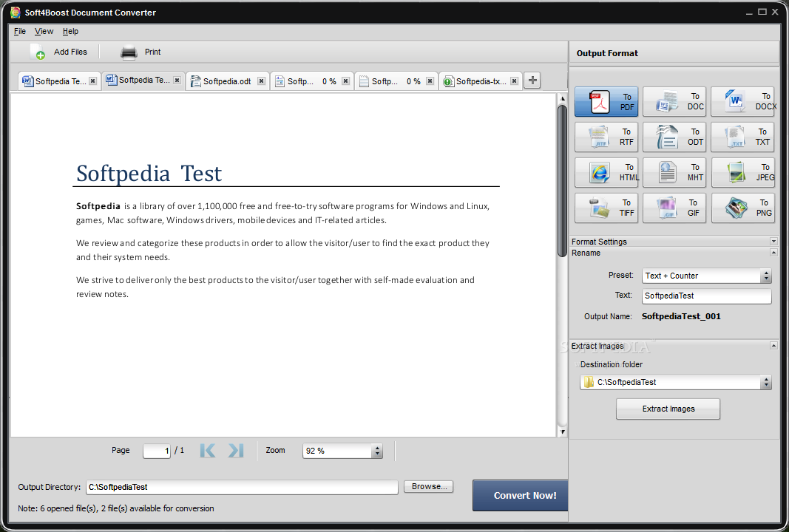Click the SoftpediaTest_001 output name
Viewport: 789px width, 532px height.
[681, 316]
